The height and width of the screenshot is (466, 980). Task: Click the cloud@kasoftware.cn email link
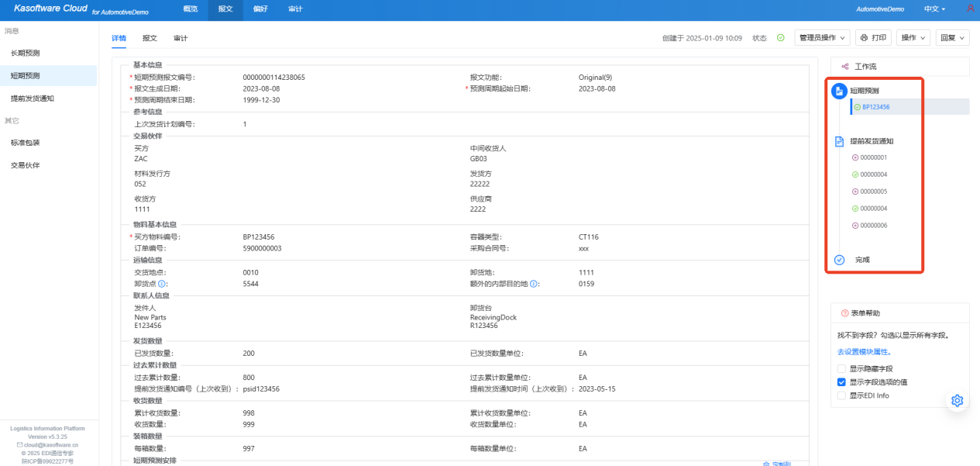tap(50, 445)
